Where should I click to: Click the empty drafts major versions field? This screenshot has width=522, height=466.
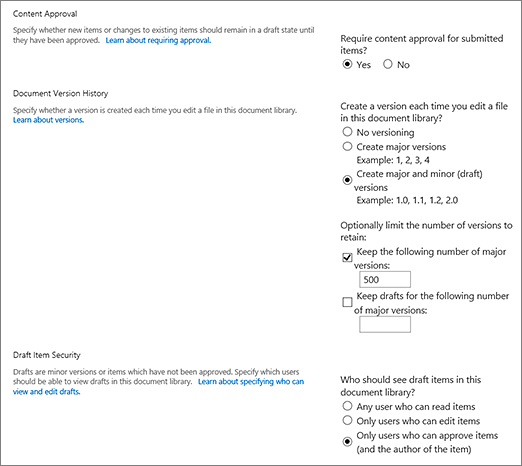tap(385, 324)
